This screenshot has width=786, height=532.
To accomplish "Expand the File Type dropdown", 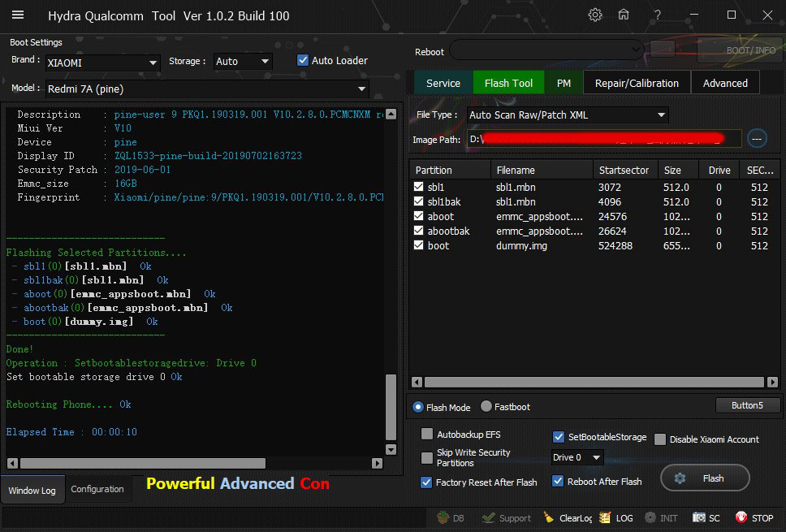I will coord(662,115).
